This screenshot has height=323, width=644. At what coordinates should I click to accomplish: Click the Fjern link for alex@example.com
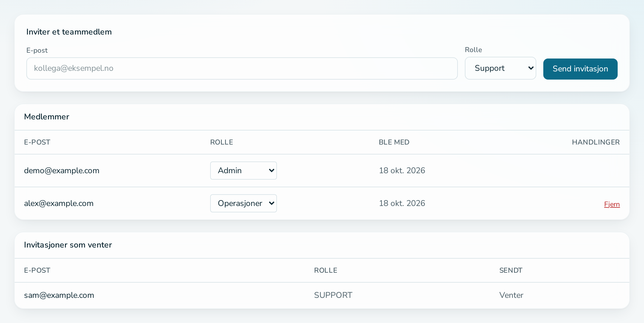[612, 204]
